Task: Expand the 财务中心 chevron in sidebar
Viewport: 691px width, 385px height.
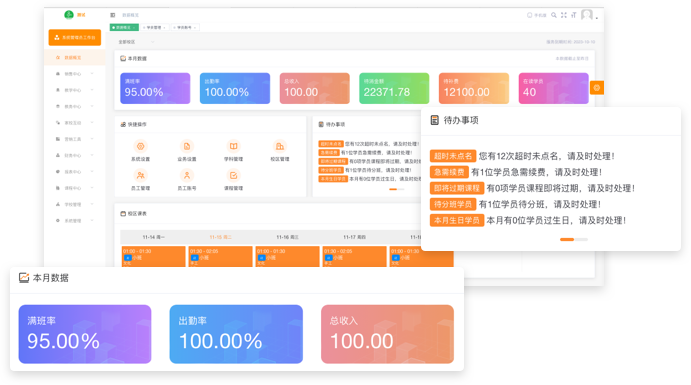Action: (x=92, y=155)
